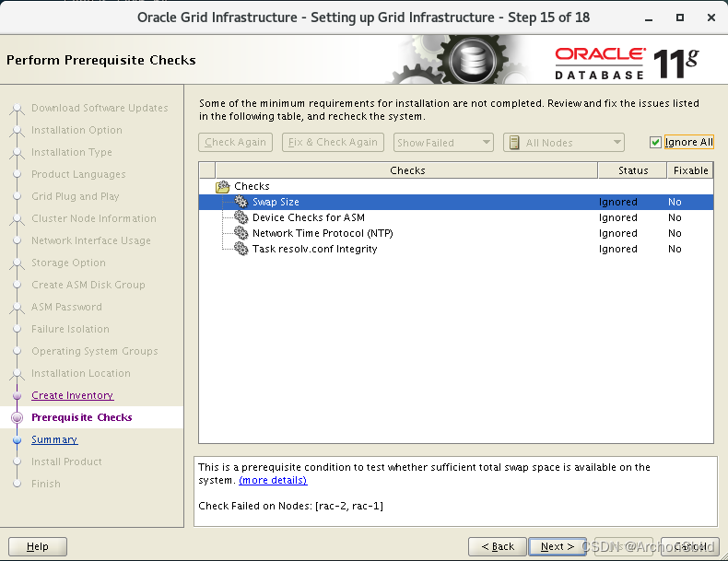Click the gear icon beside Task resolv.conf Integrity
Image resolution: width=728 pixels, height=561 pixels.
point(241,249)
